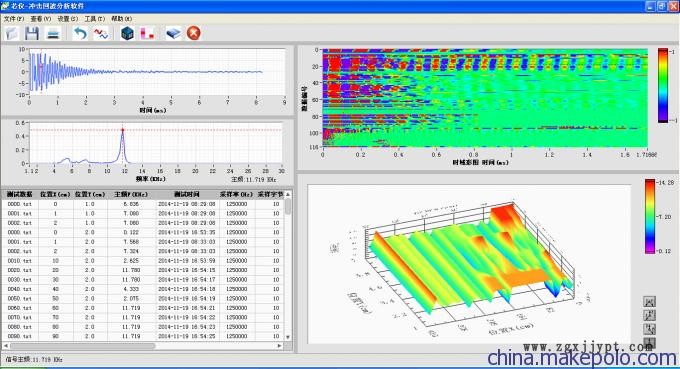Screen dimensions: 680x369
Task: Click the red peak marker on frequency spectrum
Action: (x=123, y=130)
